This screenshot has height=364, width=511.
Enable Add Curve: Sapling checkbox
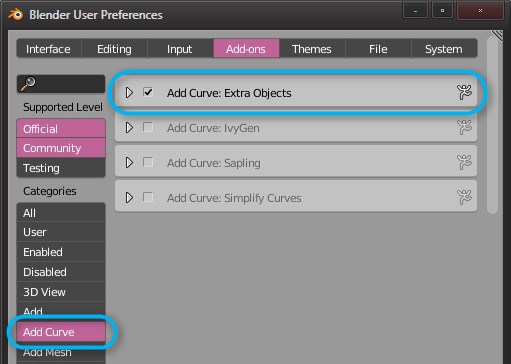(148, 162)
